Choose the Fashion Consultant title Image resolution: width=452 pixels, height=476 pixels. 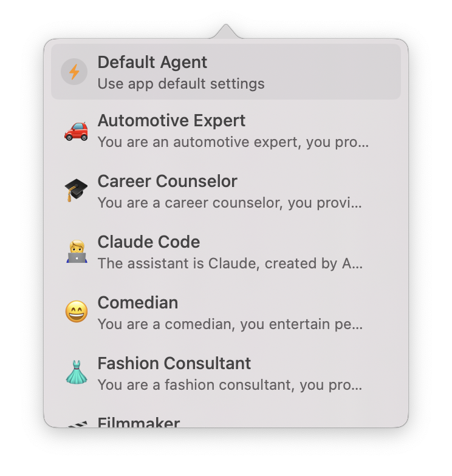click(x=174, y=364)
